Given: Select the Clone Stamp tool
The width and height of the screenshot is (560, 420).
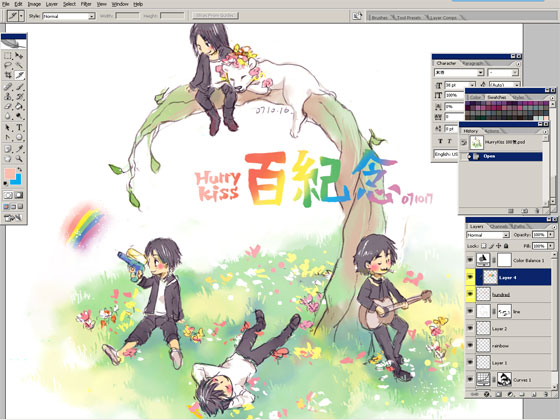Looking at the screenshot, I should [8, 96].
